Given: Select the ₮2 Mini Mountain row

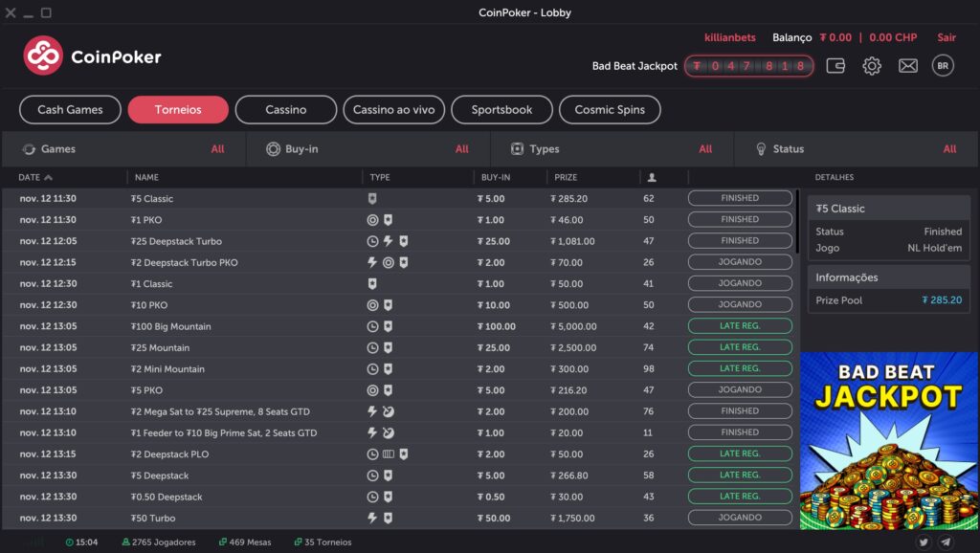Looking at the screenshot, I should click(x=399, y=368).
